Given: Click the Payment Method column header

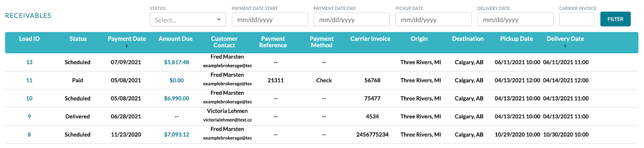Looking at the screenshot, I should (x=322, y=42).
